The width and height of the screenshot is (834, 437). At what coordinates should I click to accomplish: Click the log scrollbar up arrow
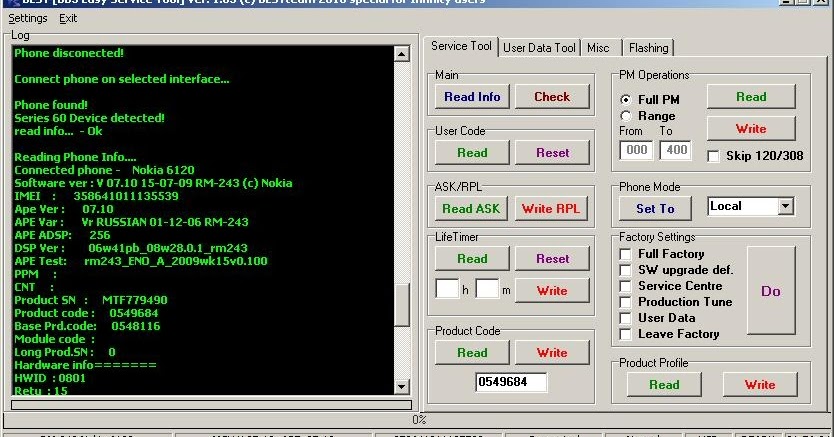tap(402, 54)
